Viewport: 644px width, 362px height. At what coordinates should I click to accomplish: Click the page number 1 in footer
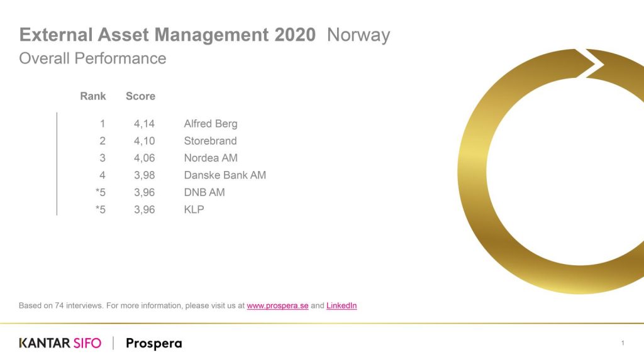coord(623,343)
